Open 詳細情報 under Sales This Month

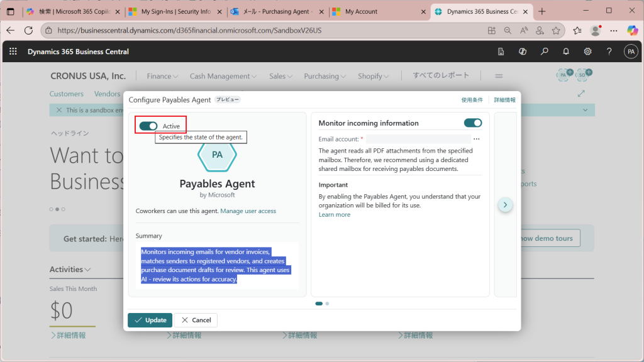pyautogui.click(x=68, y=336)
